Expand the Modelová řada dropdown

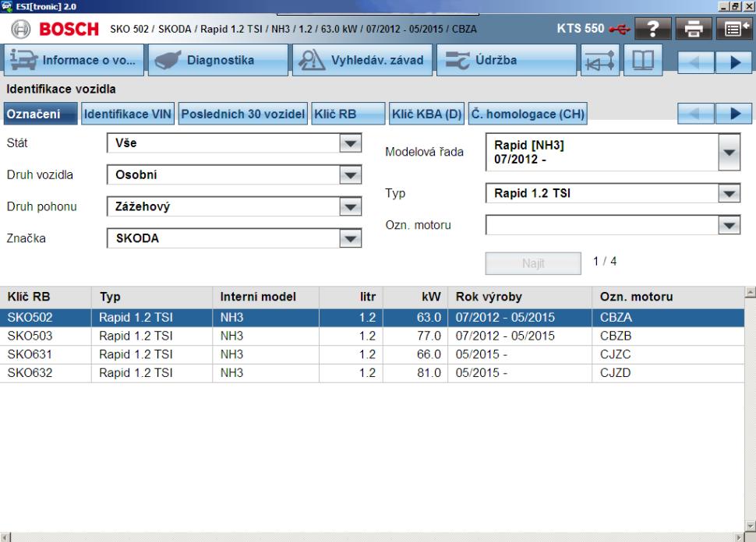[729, 152]
